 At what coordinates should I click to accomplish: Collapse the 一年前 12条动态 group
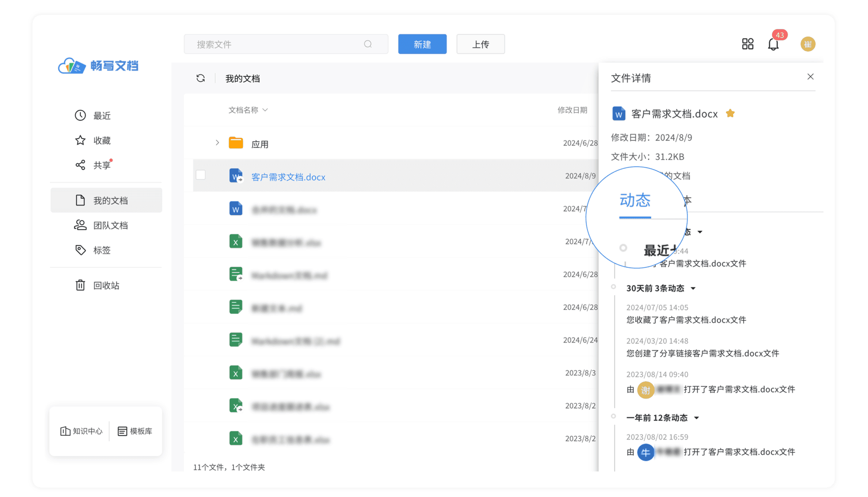pos(697,418)
